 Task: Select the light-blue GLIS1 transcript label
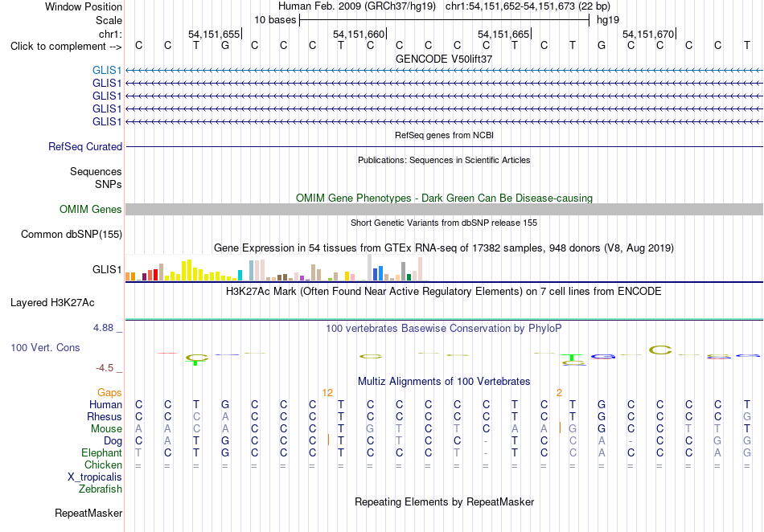pyautogui.click(x=107, y=71)
